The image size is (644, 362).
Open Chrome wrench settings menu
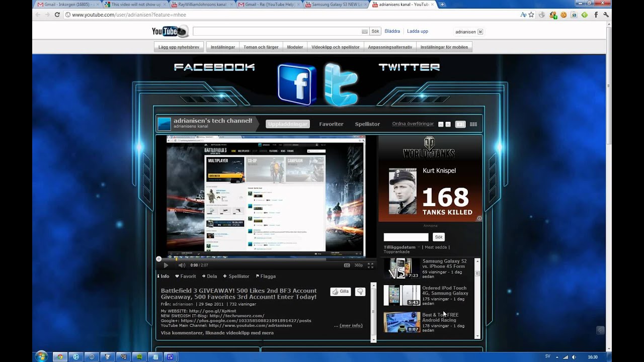(606, 15)
